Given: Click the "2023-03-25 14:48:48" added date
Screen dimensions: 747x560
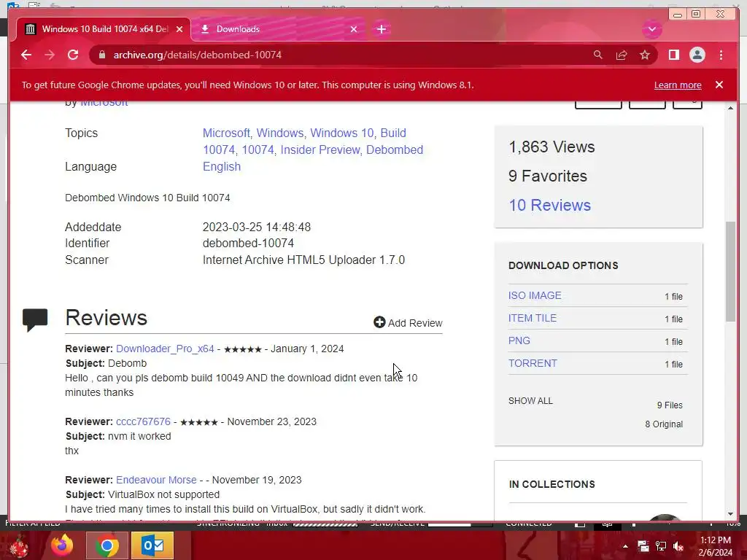Looking at the screenshot, I should (257, 227).
